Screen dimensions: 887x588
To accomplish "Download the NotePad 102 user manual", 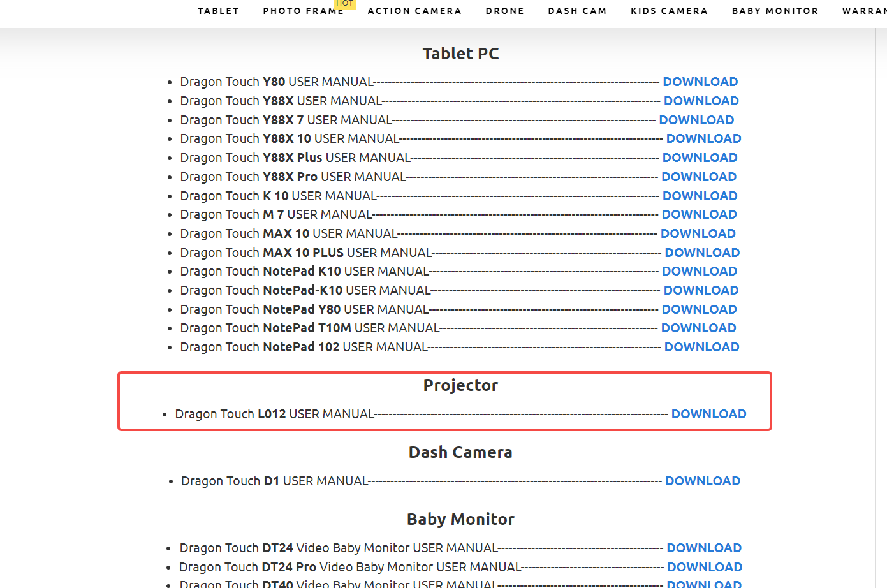I will (x=702, y=347).
